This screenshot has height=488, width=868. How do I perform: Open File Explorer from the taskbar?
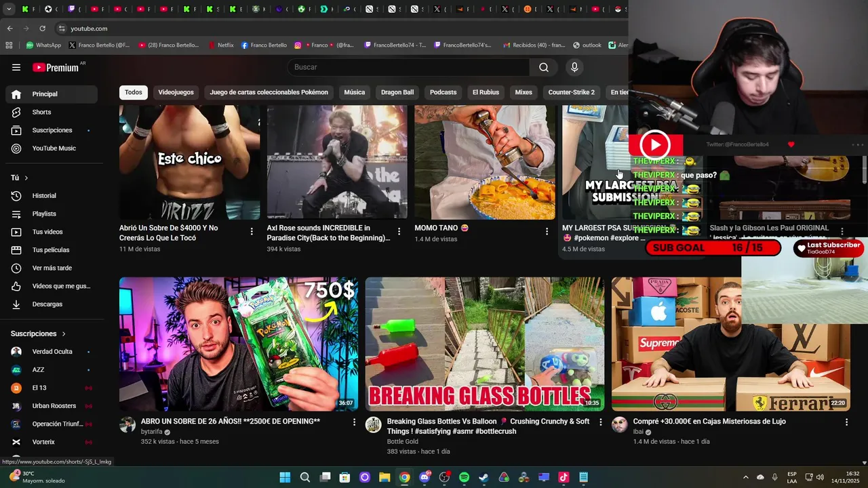coord(384,477)
